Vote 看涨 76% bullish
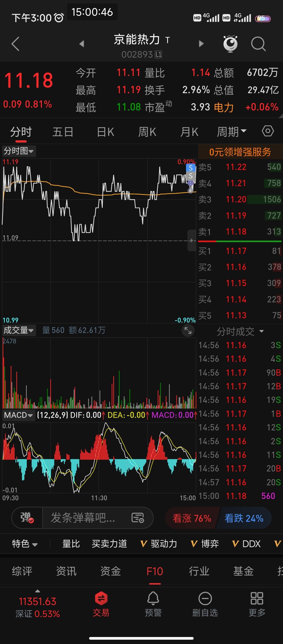283x644 pixels. 192,518
